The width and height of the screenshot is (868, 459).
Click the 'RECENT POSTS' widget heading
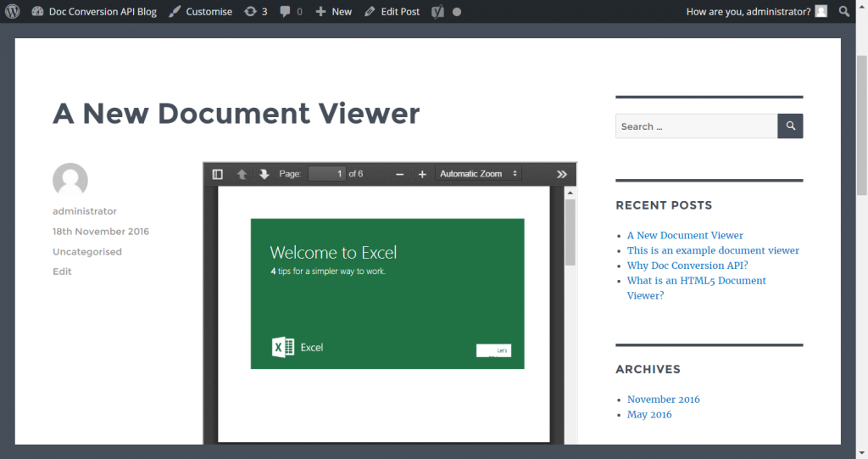(664, 205)
